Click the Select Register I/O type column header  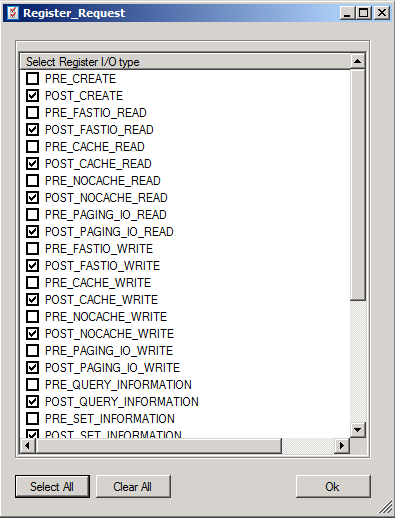click(185, 62)
